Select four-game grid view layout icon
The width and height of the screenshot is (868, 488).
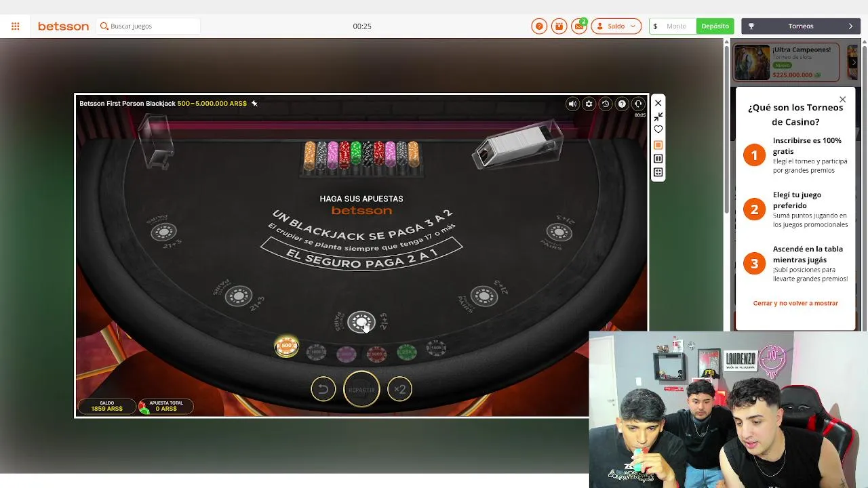[658, 173]
